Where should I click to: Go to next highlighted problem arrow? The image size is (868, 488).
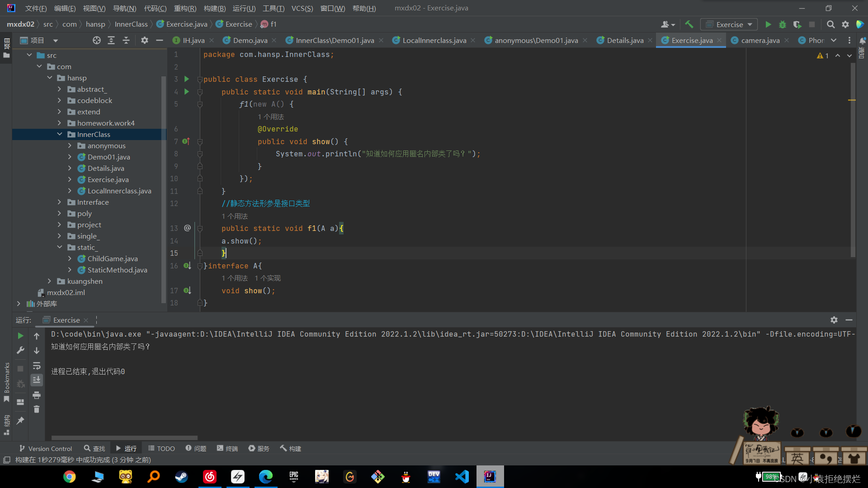click(x=849, y=56)
